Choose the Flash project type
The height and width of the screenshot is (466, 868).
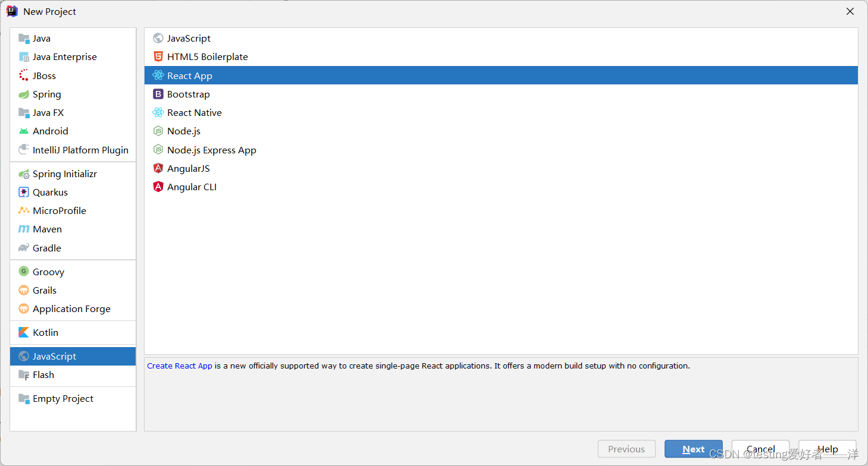(73, 375)
